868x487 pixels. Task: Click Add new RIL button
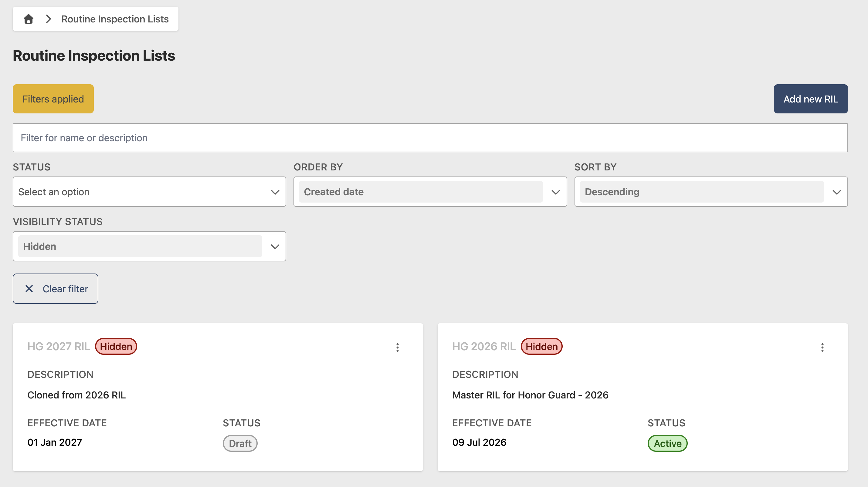[810, 99]
